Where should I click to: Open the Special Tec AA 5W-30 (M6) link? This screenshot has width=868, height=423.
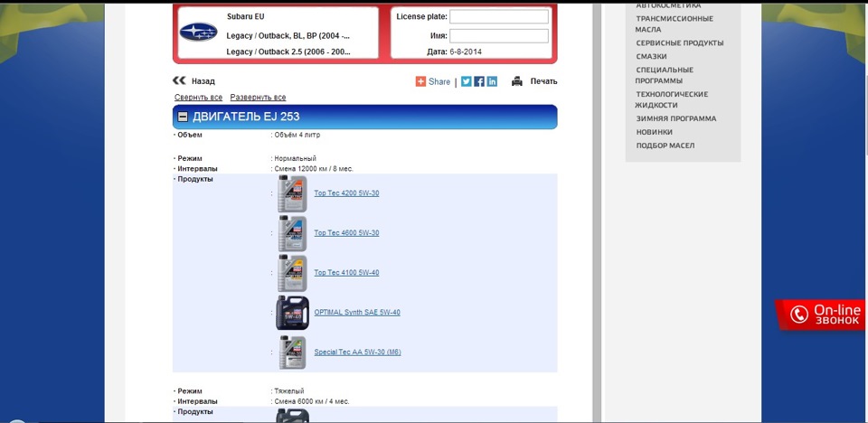point(358,352)
